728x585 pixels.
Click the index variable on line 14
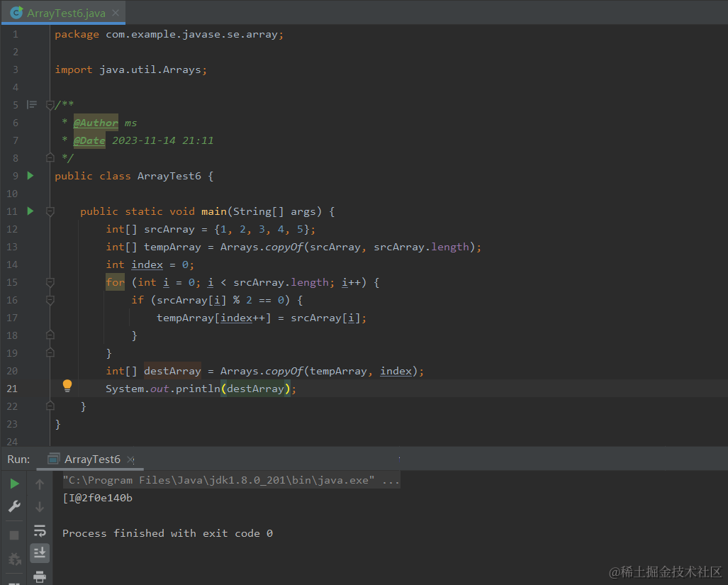pyautogui.click(x=147, y=264)
